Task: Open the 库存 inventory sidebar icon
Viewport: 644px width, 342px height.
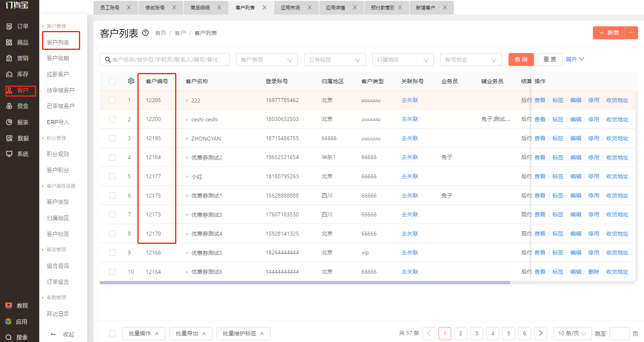Action: (x=9, y=74)
